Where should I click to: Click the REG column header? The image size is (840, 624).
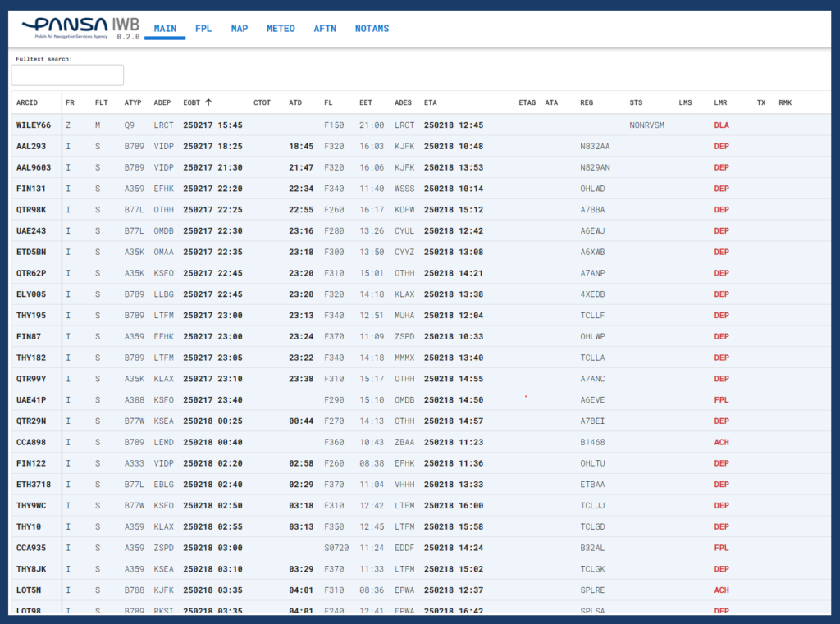pos(587,102)
